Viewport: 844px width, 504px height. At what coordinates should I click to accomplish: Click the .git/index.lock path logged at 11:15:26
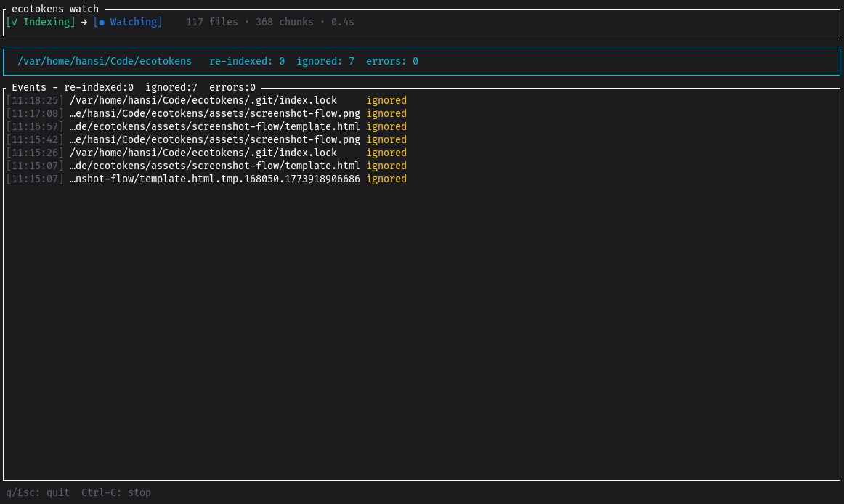coord(203,153)
